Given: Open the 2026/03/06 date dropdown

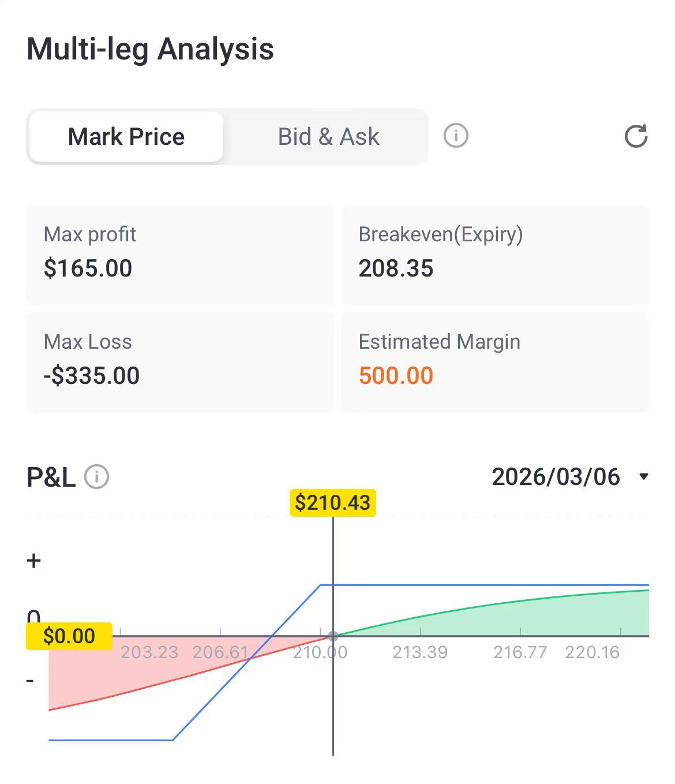Looking at the screenshot, I should coord(556,477).
